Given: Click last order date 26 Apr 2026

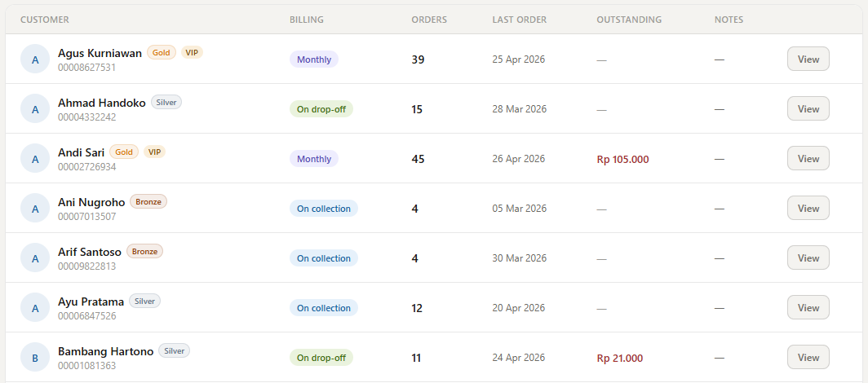Looking at the screenshot, I should [519, 159].
